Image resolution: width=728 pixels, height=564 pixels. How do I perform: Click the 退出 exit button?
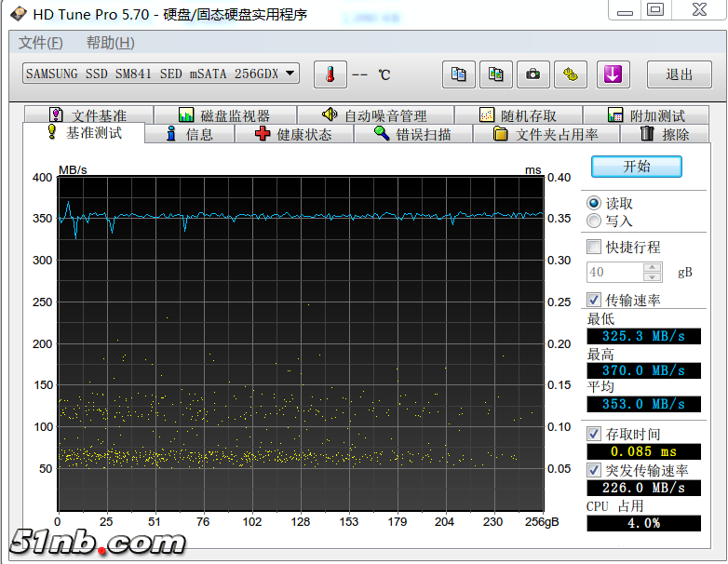tap(680, 74)
